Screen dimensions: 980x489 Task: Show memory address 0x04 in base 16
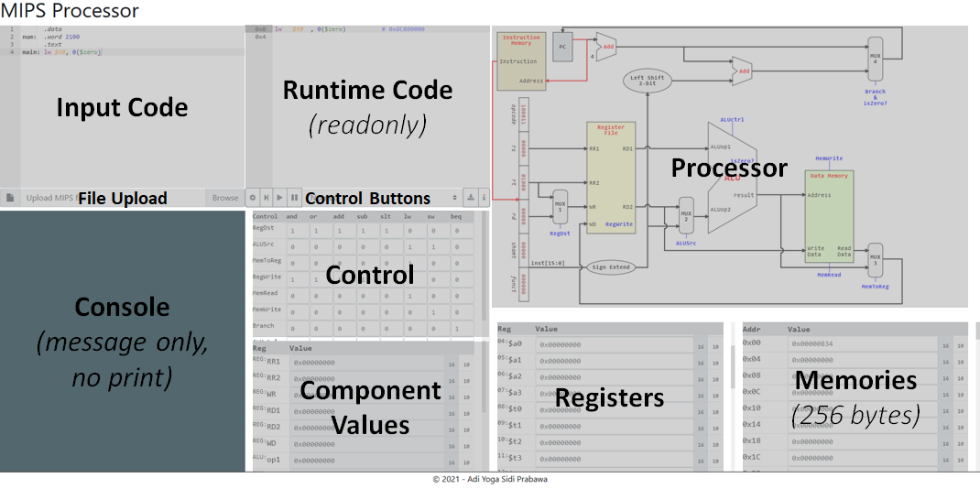[x=946, y=361]
